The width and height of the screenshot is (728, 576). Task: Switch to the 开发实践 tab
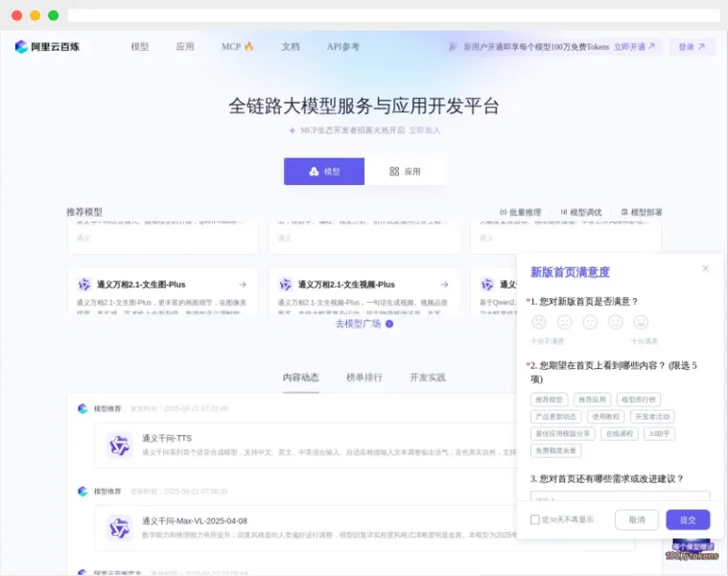tap(428, 378)
